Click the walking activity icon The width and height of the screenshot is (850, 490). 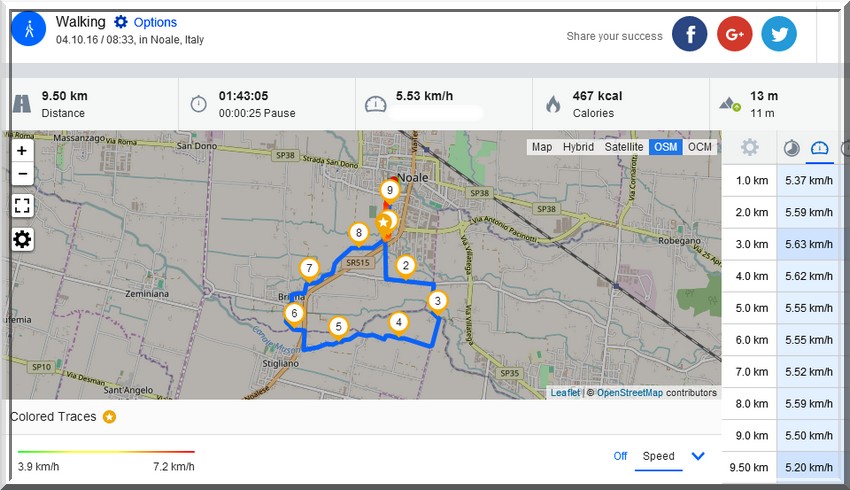tap(28, 29)
